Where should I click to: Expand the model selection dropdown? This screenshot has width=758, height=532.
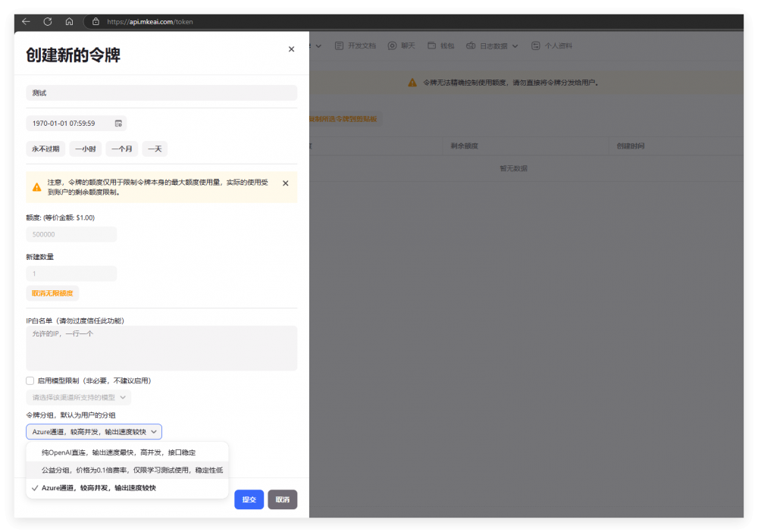[x=79, y=397]
